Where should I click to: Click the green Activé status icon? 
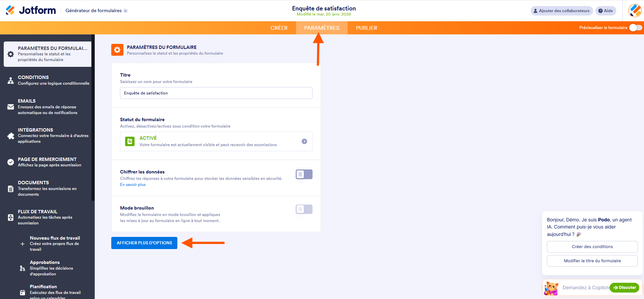coord(130,141)
